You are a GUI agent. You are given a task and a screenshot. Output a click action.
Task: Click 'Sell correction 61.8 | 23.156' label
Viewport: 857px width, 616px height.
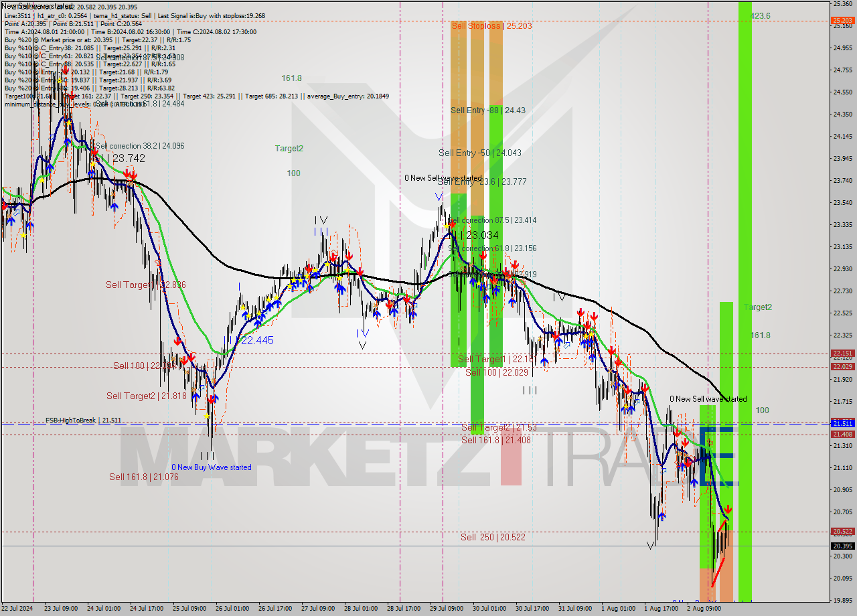point(493,248)
